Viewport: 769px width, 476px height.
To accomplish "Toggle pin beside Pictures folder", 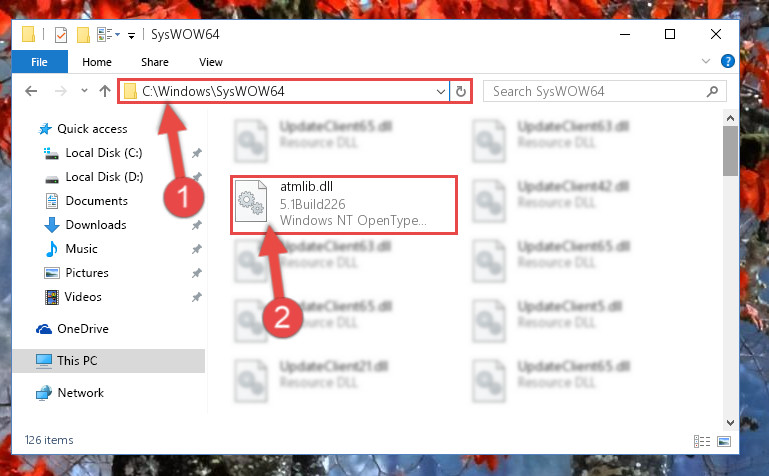I will [x=197, y=273].
